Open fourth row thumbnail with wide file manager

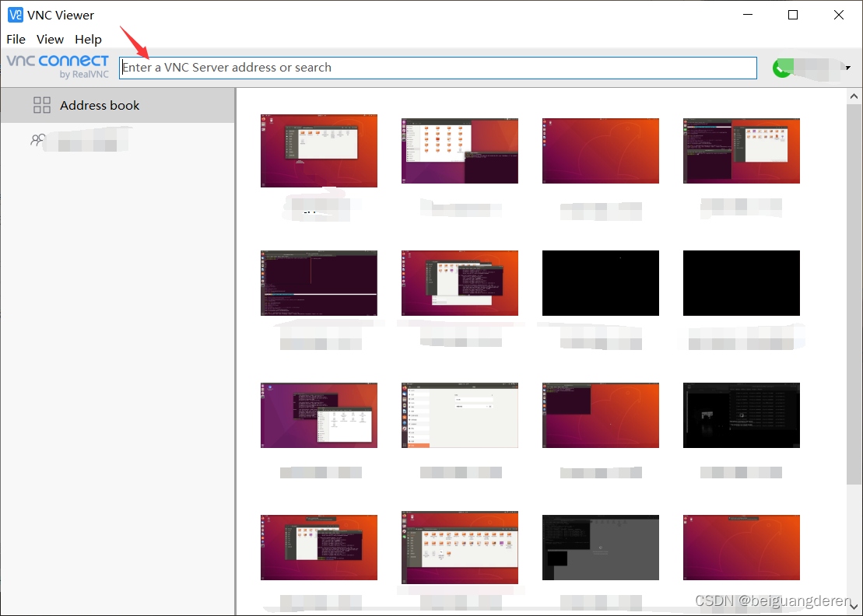coord(460,548)
